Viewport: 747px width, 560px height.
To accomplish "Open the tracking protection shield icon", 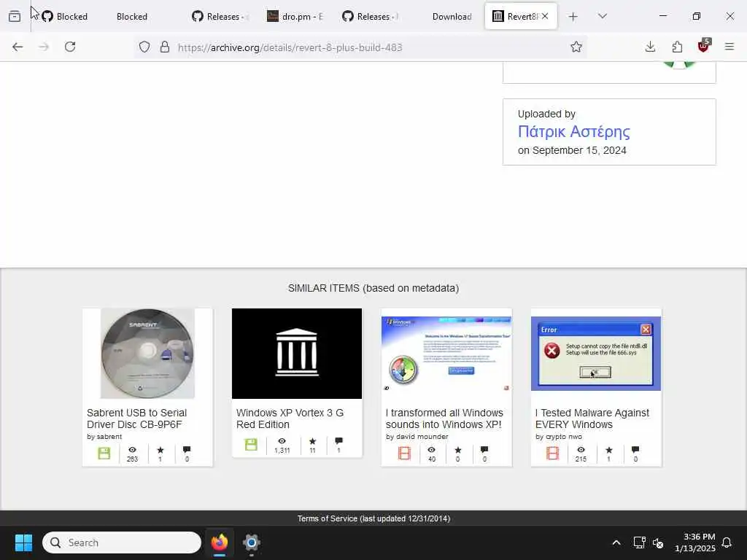I will [x=144, y=47].
